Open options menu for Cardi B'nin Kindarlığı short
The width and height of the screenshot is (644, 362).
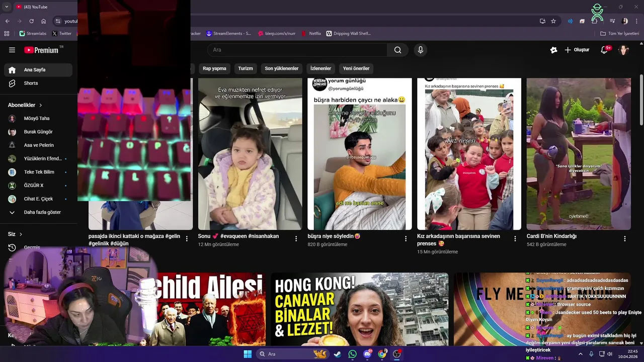(x=624, y=239)
